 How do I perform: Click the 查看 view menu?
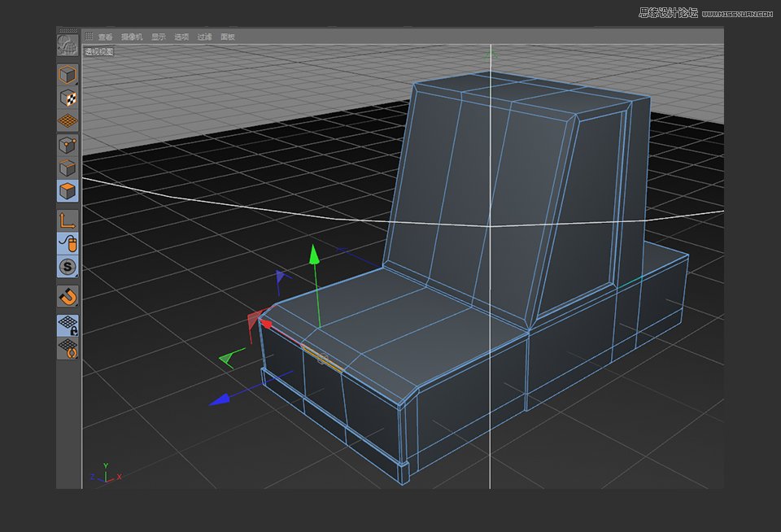coord(104,37)
